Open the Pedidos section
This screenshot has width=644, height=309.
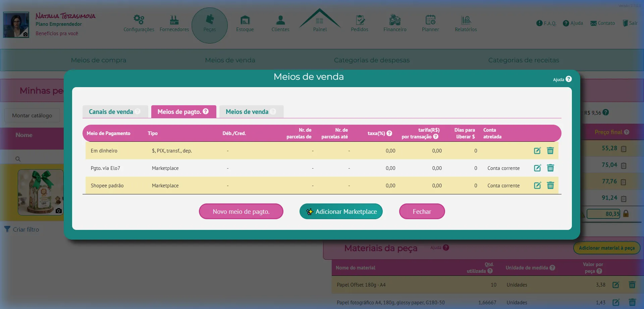coord(359,22)
